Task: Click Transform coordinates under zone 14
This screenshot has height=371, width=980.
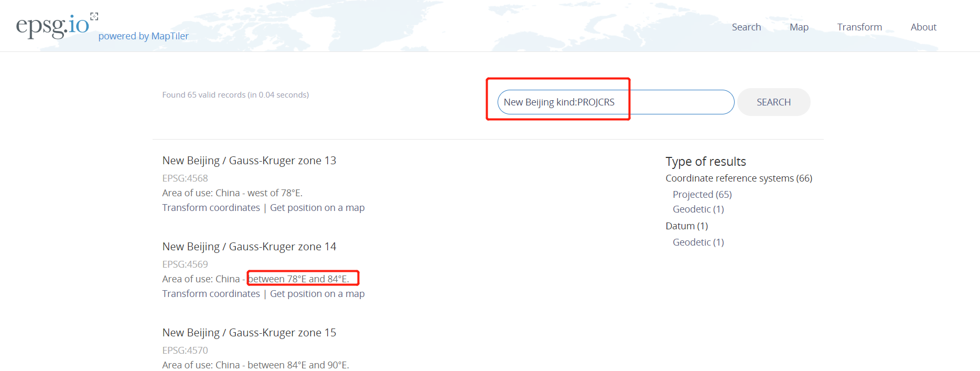Action: [211, 294]
